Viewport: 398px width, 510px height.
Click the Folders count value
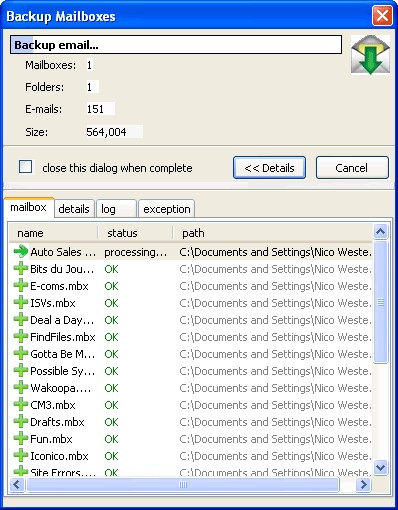(x=89, y=87)
